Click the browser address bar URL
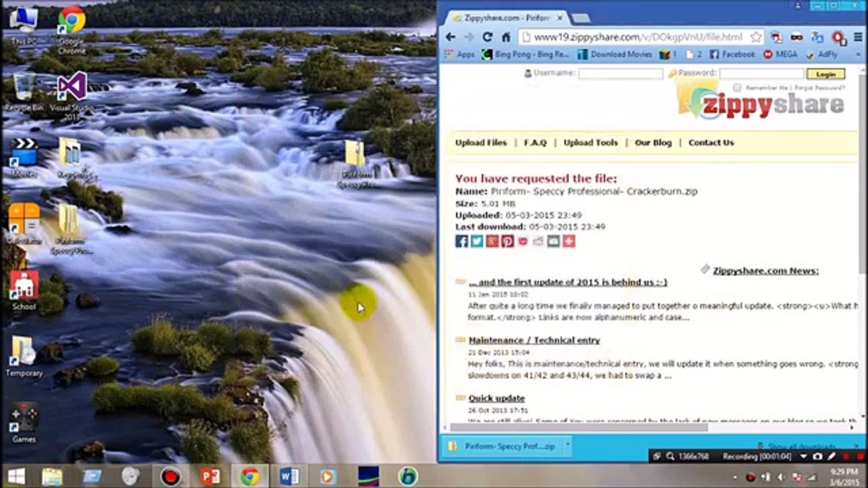Image resolution: width=868 pixels, height=488 pixels. [637, 37]
